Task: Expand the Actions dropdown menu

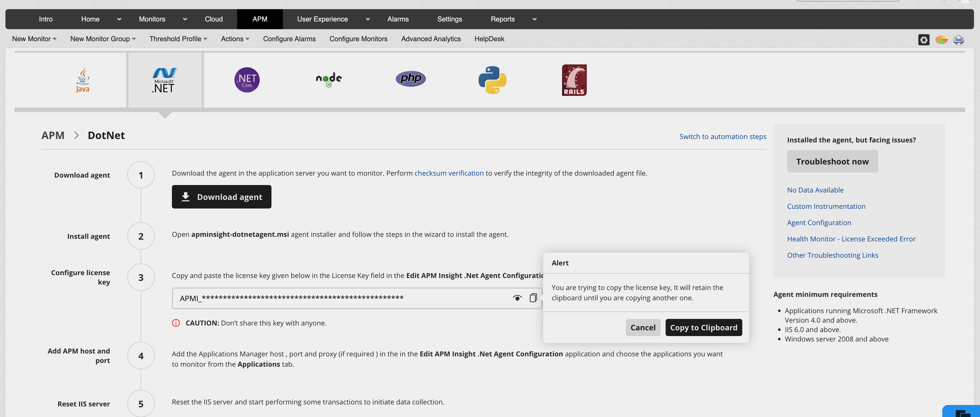Action: [235, 39]
